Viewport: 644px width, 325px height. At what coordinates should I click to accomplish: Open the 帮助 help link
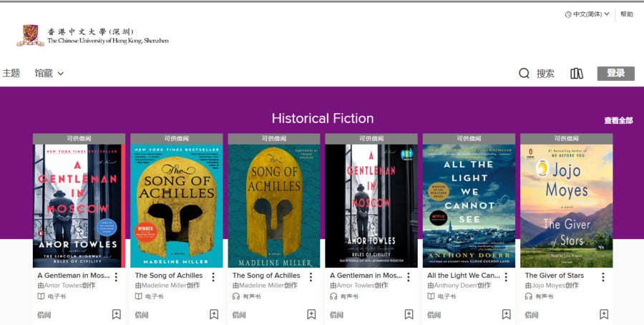click(x=626, y=14)
